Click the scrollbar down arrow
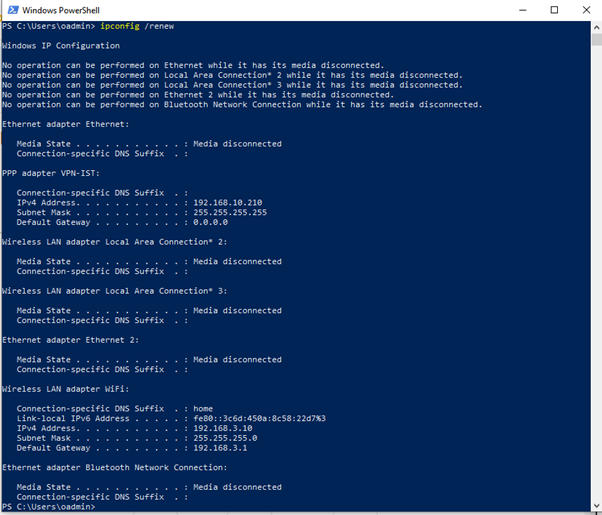Image resolution: width=602 pixels, height=515 pixels. [596, 505]
